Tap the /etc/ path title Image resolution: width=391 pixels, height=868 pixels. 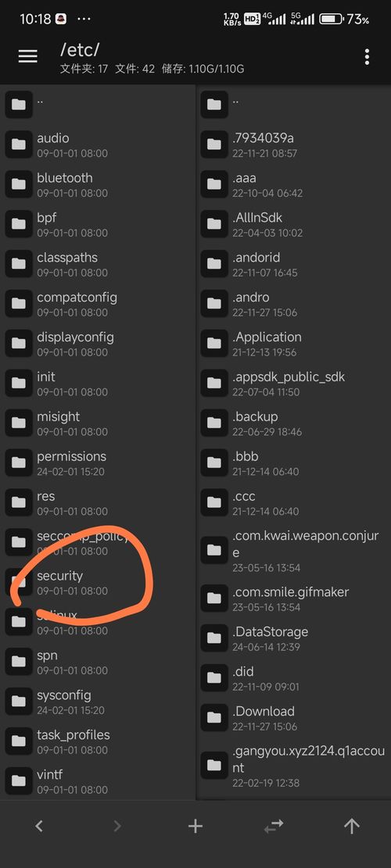pos(80,50)
